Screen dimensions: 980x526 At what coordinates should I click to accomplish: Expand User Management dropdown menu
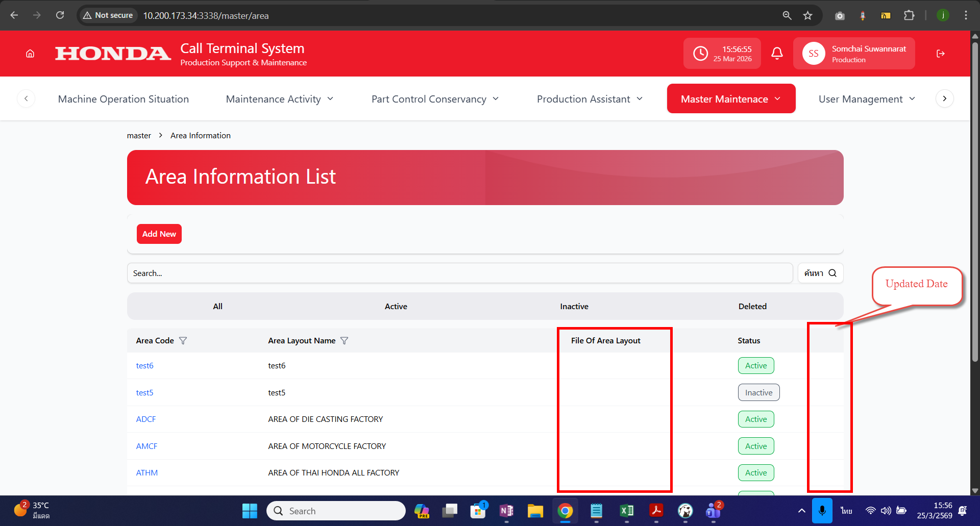[x=866, y=99]
